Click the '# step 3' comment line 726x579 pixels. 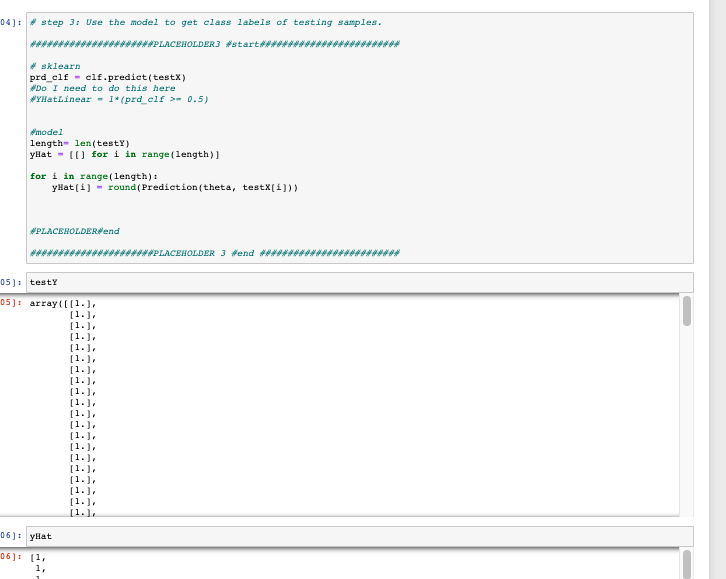click(206, 22)
